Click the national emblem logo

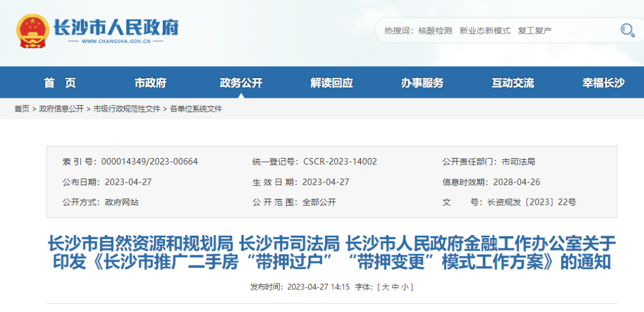coord(32,31)
